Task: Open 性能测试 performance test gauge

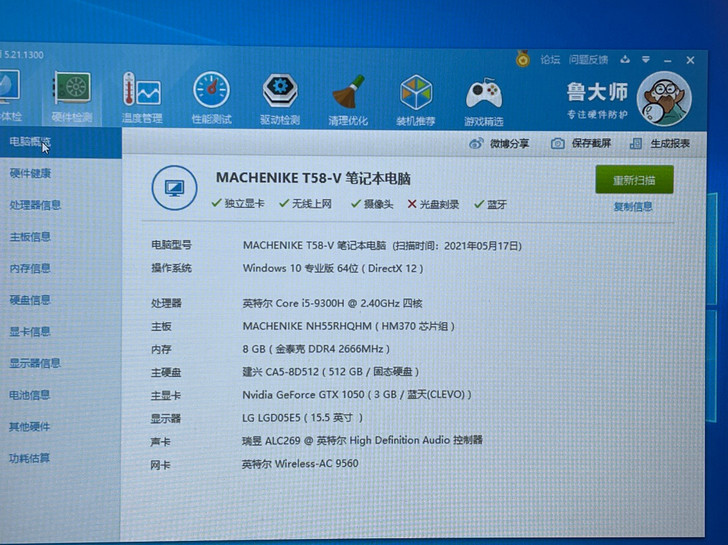Action: [212, 98]
